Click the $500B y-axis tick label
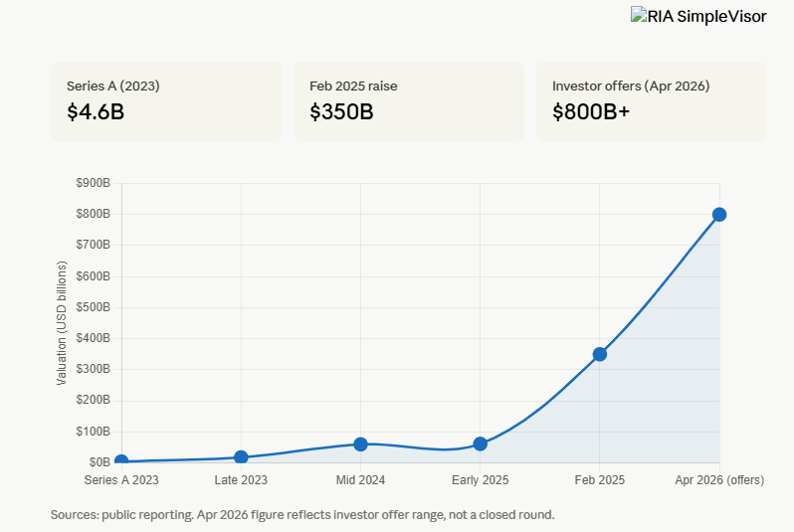The image size is (794, 532). click(x=93, y=307)
